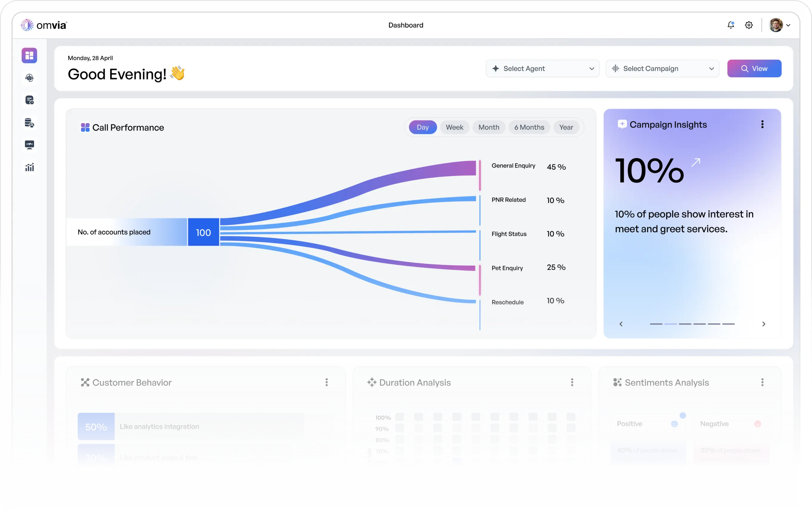Jump to second insight slide indicator

tap(670, 324)
